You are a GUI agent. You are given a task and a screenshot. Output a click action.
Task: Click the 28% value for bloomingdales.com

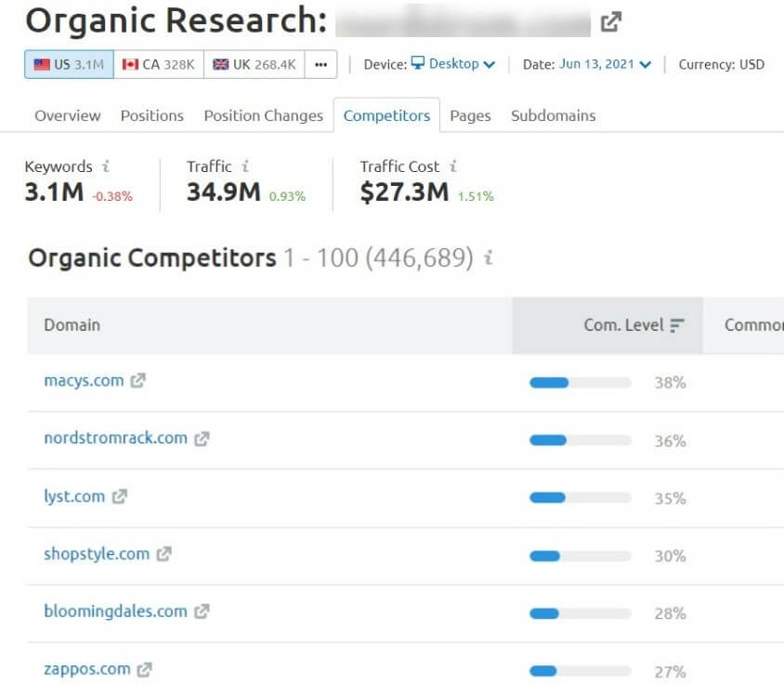tap(670, 613)
